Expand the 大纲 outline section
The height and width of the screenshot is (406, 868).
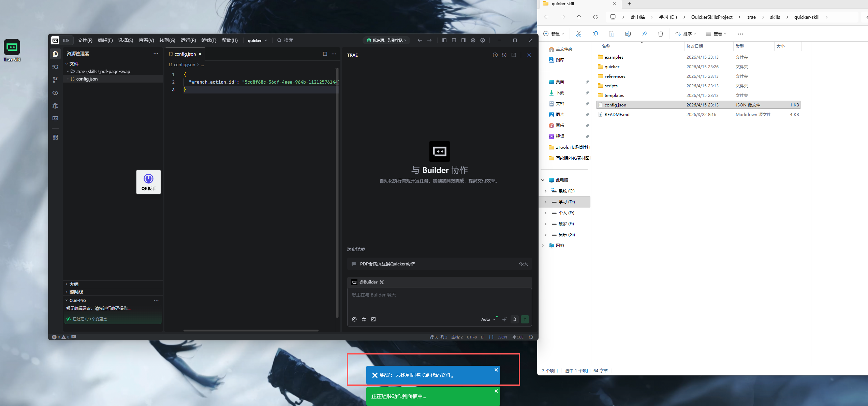74,284
